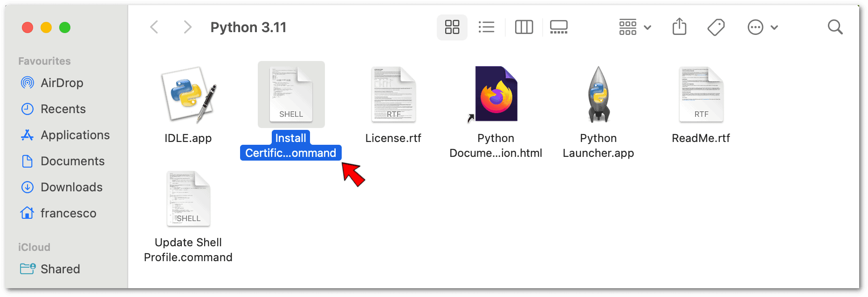Select Update Shell Profile.command file
868x297 pixels.
coord(188,199)
